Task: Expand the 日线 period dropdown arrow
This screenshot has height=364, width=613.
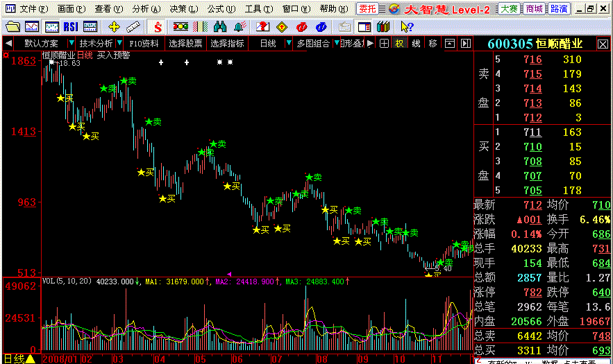Action: (289, 43)
